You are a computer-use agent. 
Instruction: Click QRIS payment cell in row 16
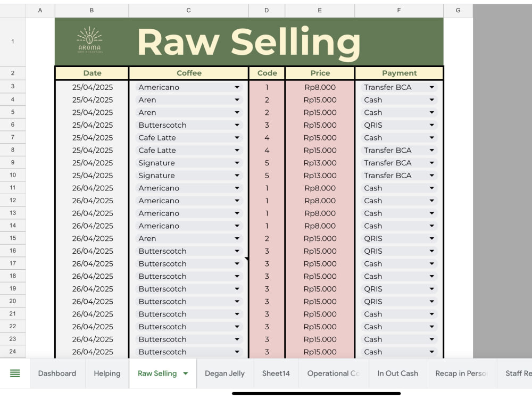point(399,251)
